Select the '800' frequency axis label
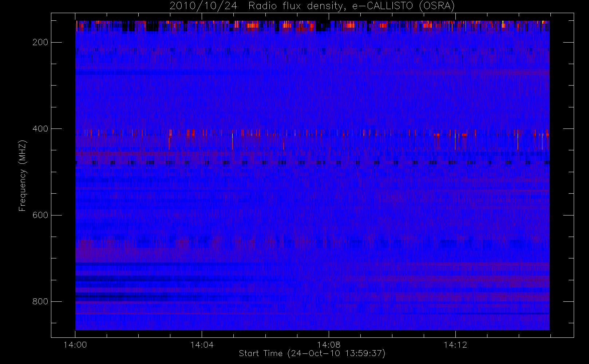Image resolution: width=589 pixels, height=364 pixels. 40,302
